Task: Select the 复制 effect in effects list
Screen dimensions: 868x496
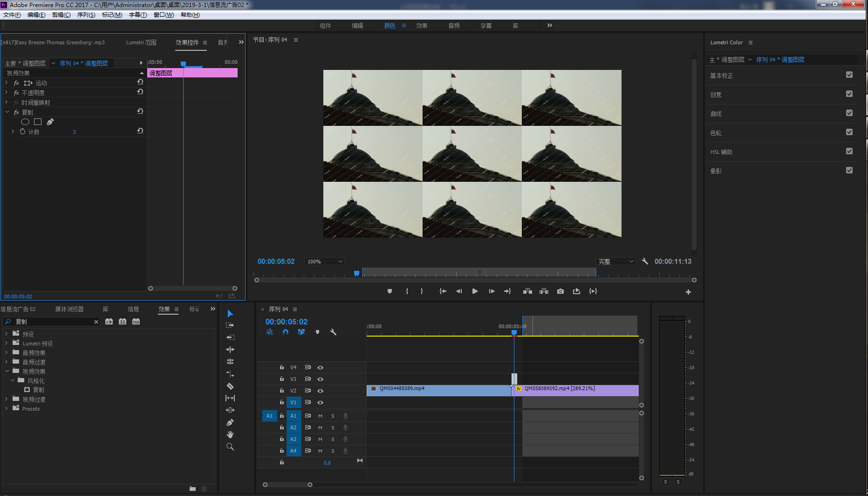Action: pyautogui.click(x=39, y=390)
